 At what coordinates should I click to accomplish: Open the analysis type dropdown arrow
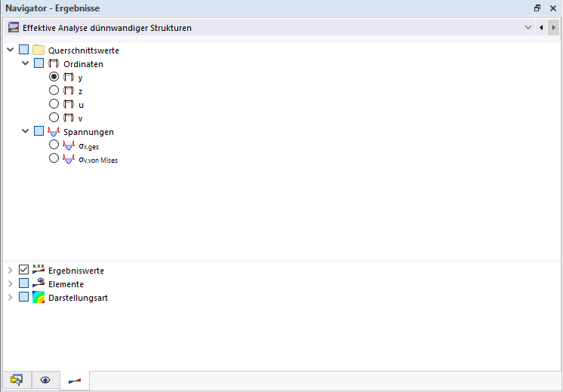(x=528, y=28)
